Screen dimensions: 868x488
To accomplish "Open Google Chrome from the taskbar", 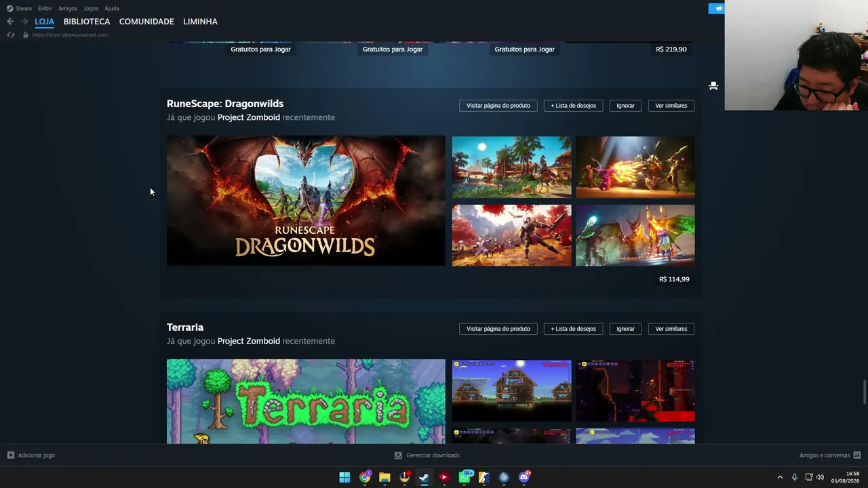I will (365, 477).
